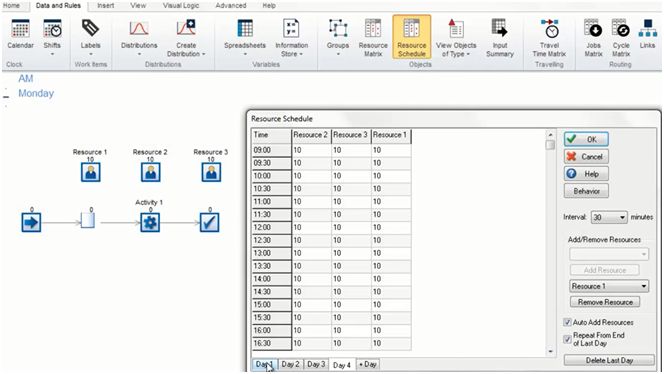Viewport: 664px width, 374px height.
Task: Switch to the View ribbon tab
Action: click(138, 6)
